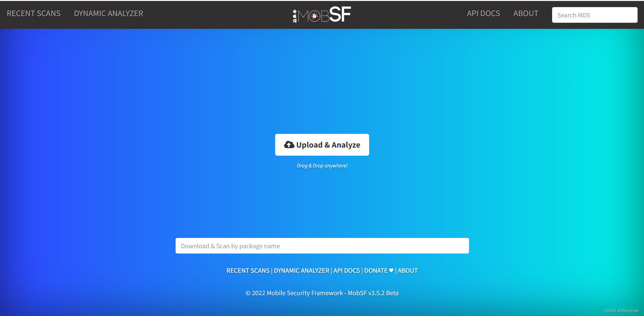Viewport: 644px width, 316px height.
Task: Click the Upload & Analyze button
Action: click(x=322, y=145)
